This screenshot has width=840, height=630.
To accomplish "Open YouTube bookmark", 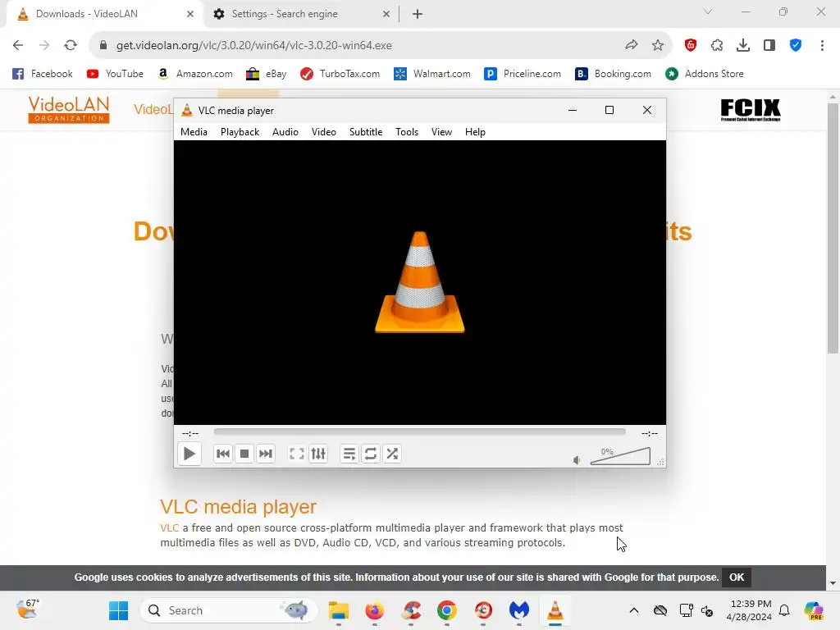I will (x=115, y=74).
